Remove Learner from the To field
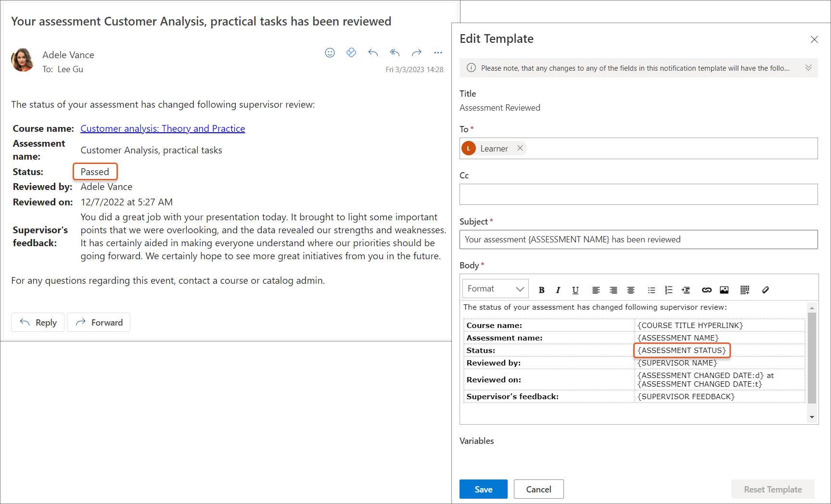This screenshot has height=504, width=831. click(520, 148)
